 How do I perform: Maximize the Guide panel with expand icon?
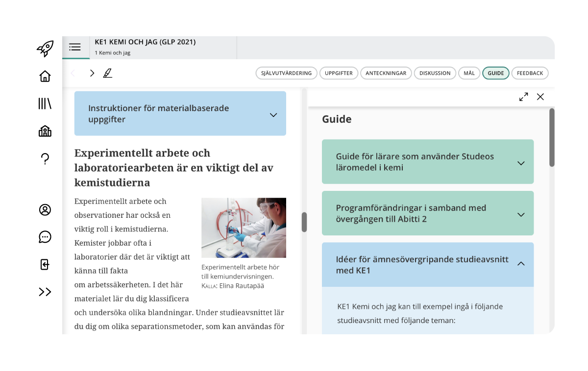(x=524, y=97)
